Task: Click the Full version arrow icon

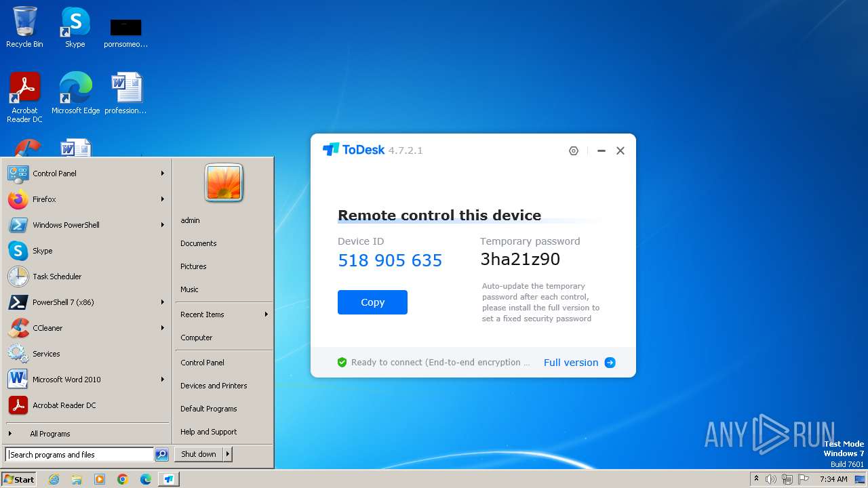Action: tap(610, 363)
